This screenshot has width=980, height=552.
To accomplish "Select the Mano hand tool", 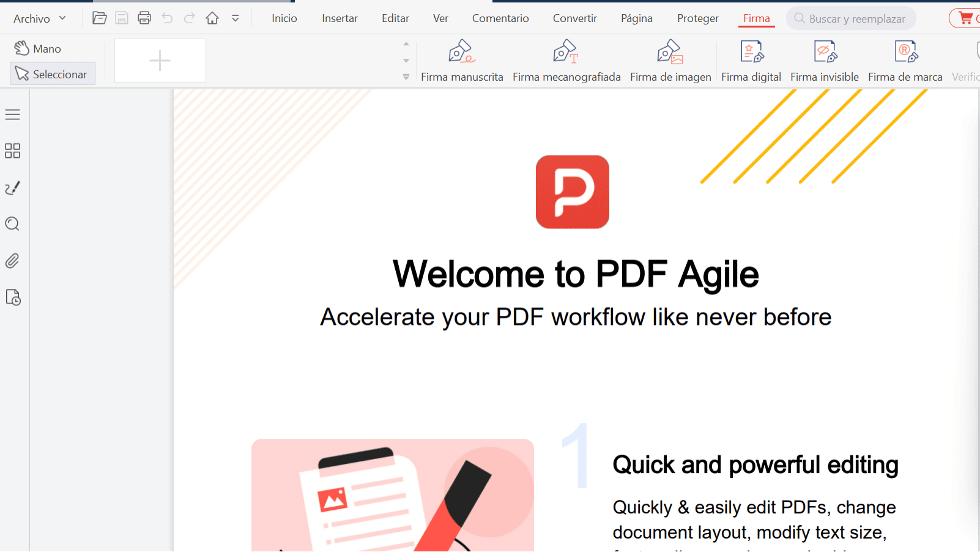I will pyautogui.click(x=38, y=48).
